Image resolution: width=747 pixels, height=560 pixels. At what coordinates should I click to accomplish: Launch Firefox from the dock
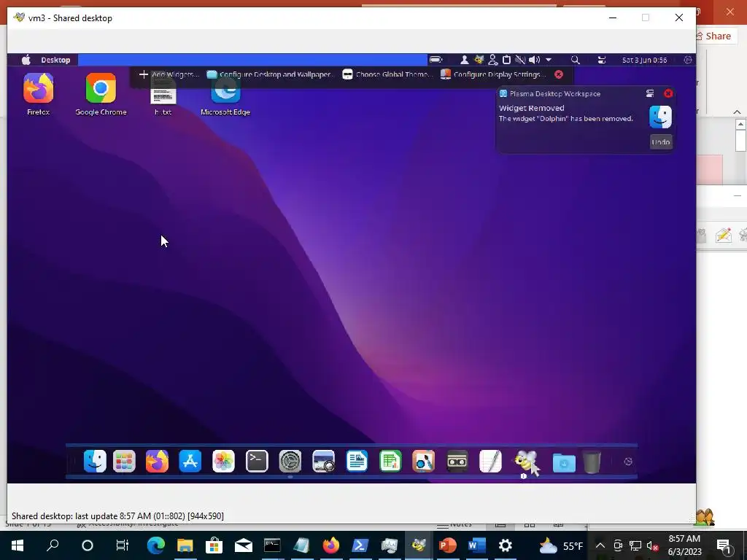[x=158, y=461]
